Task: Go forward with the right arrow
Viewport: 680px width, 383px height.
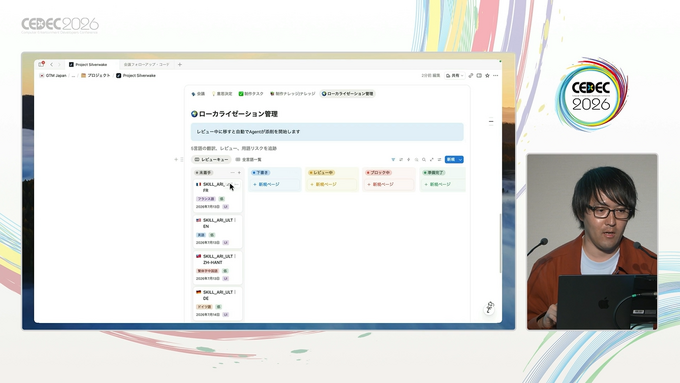Action: point(59,65)
